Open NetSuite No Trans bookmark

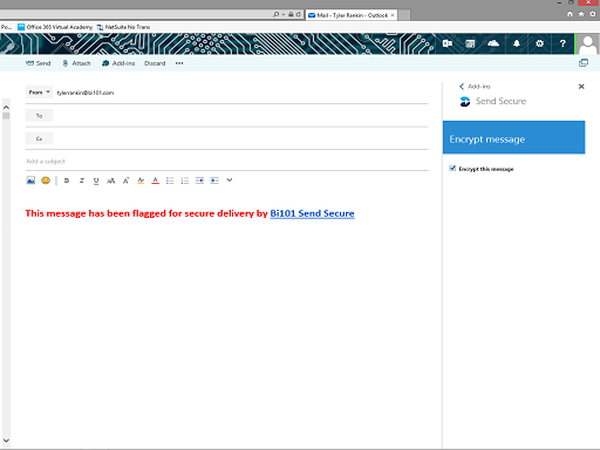click(x=123, y=27)
